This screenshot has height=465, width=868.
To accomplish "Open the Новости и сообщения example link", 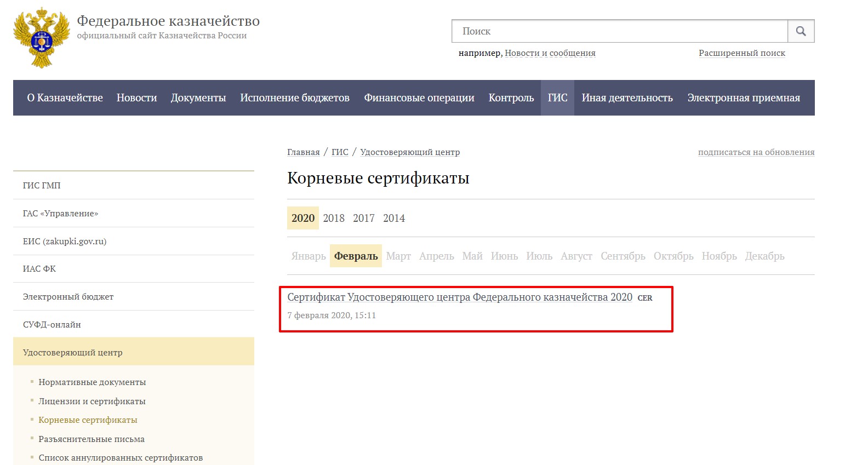I will coord(550,53).
